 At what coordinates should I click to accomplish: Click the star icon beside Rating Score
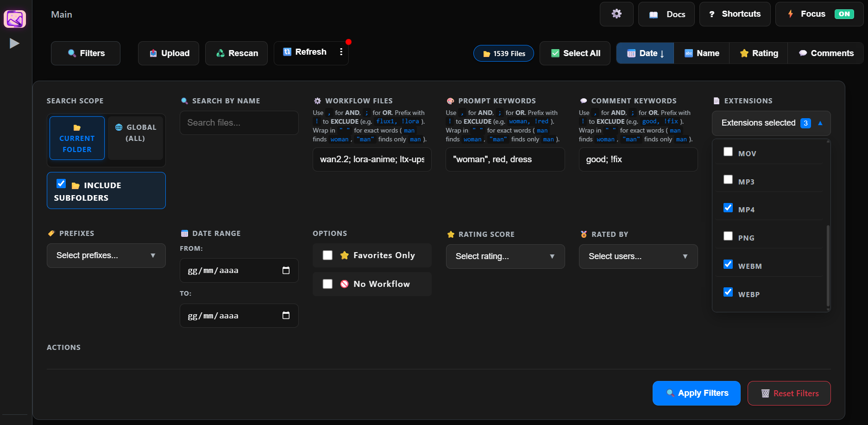(451, 235)
